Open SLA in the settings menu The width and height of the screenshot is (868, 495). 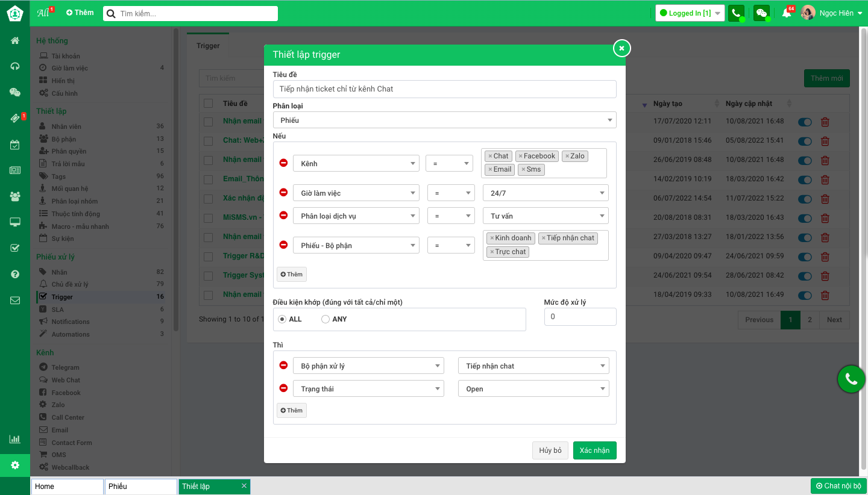(58, 310)
